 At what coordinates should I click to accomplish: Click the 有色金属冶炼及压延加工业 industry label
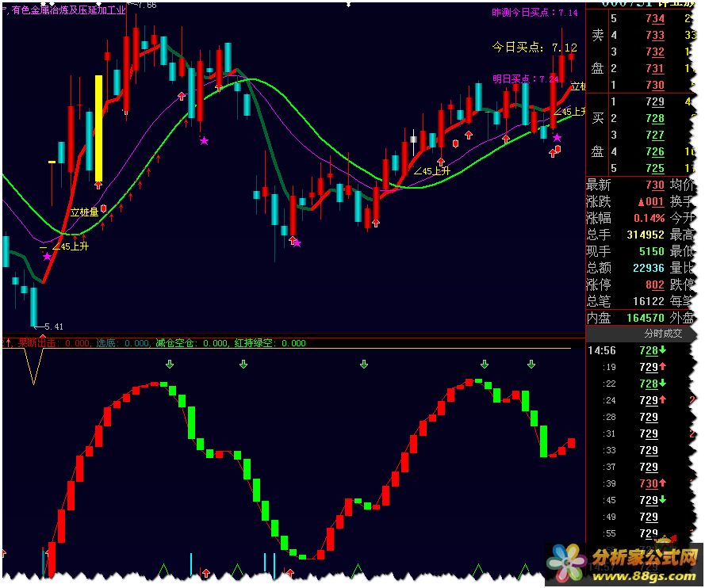point(69,10)
